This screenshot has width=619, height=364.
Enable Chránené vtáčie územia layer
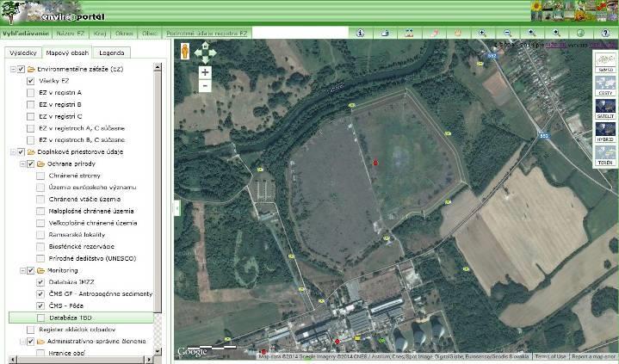coord(40,200)
